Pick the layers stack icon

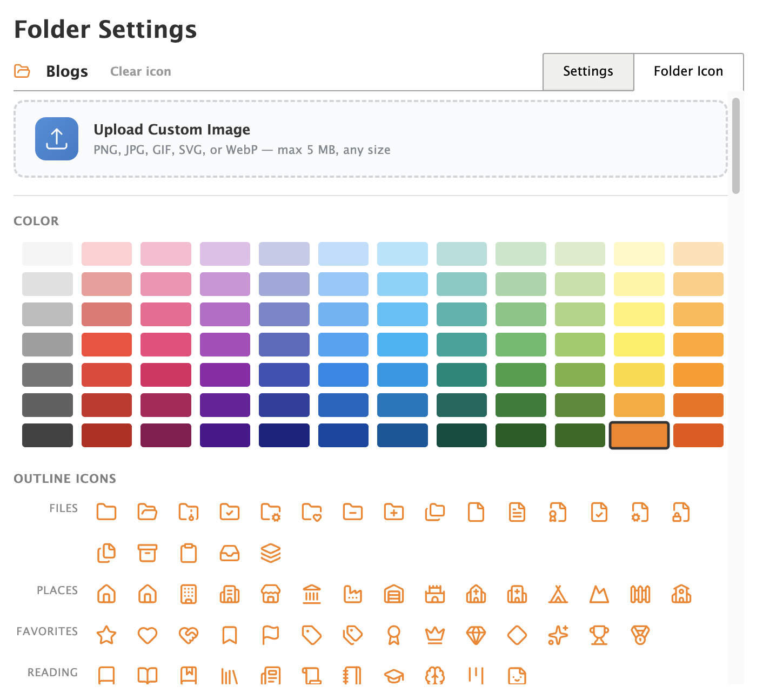pos(271,553)
